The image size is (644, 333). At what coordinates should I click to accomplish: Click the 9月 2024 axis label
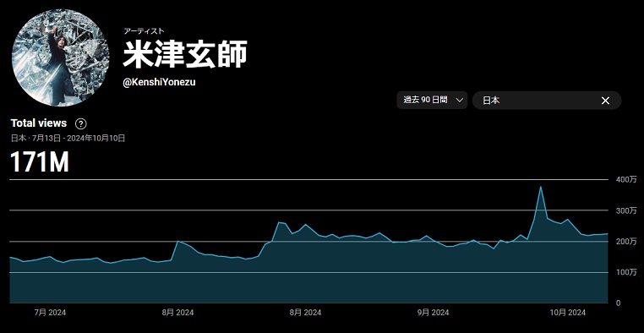[434, 313]
